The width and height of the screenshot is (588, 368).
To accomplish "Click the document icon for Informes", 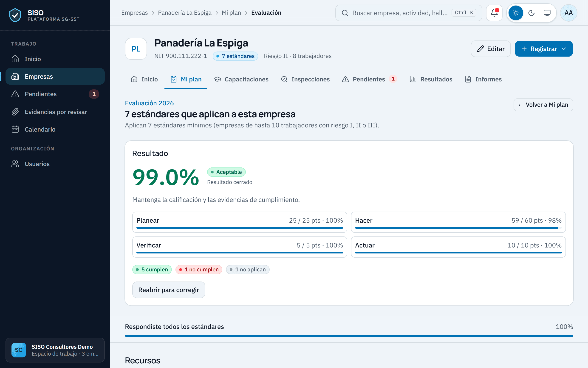I will tap(468, 79).
